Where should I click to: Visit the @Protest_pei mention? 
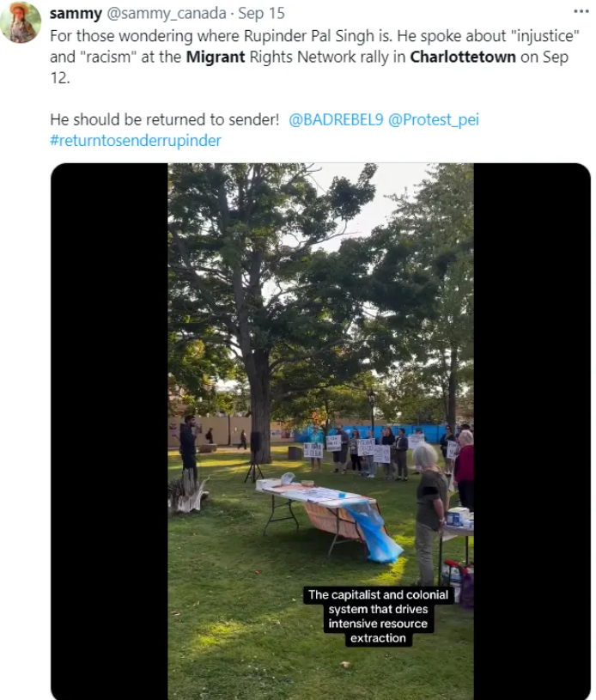(434, 119)
